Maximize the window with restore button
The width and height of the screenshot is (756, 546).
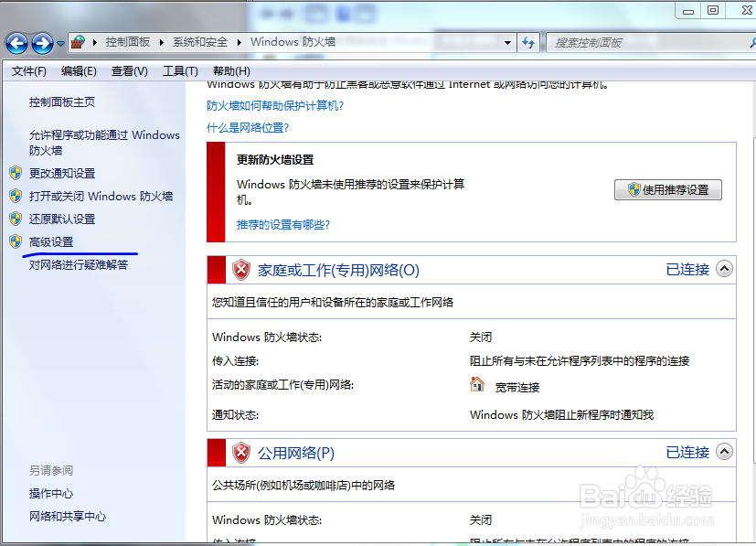[x=713, y=10]
